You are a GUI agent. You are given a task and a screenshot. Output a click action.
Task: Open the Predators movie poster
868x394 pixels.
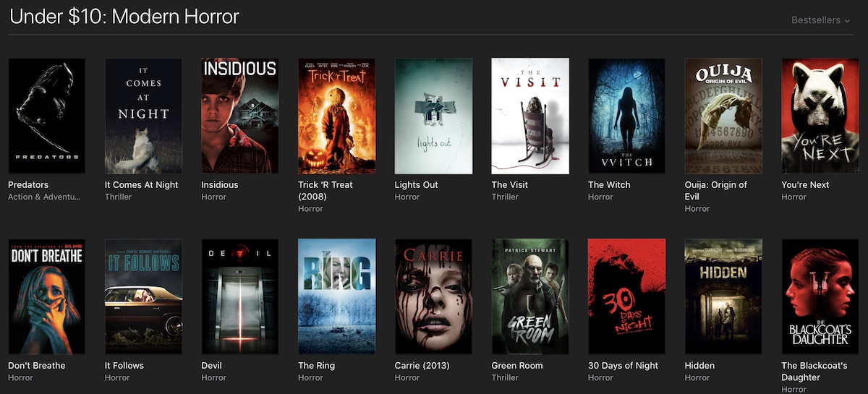coord(47,116)
